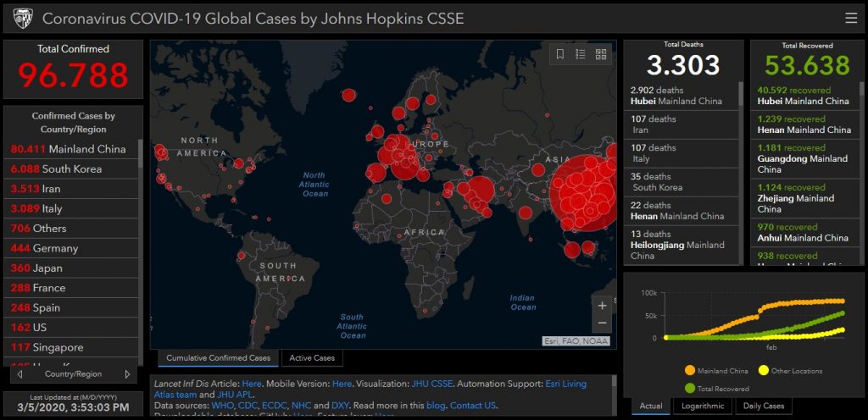Image resolution: width=868 pixels, height=420 pixels.
Task: Toggle Other Locations series in chart legend
Action: pos(788,370)
